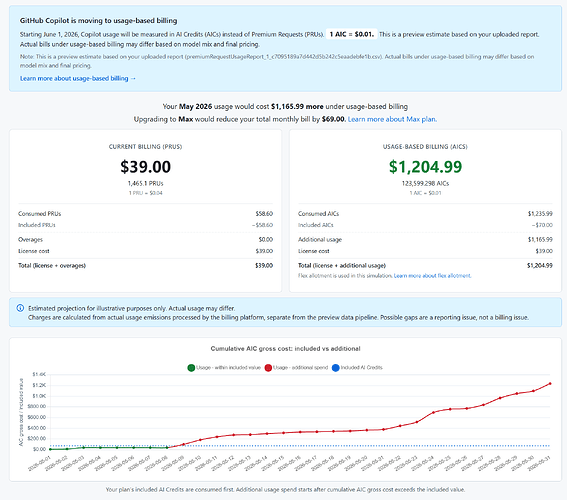Click the $39.00 current billing total
Image resolution: width=567 pixels, height=500 pixels.
(145, 167)
